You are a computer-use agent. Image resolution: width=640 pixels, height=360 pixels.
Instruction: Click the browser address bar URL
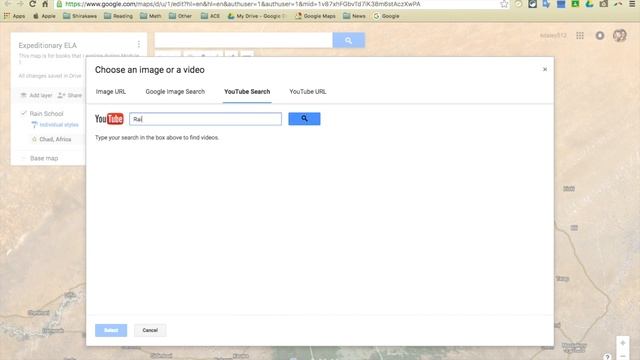coord(242,4)
